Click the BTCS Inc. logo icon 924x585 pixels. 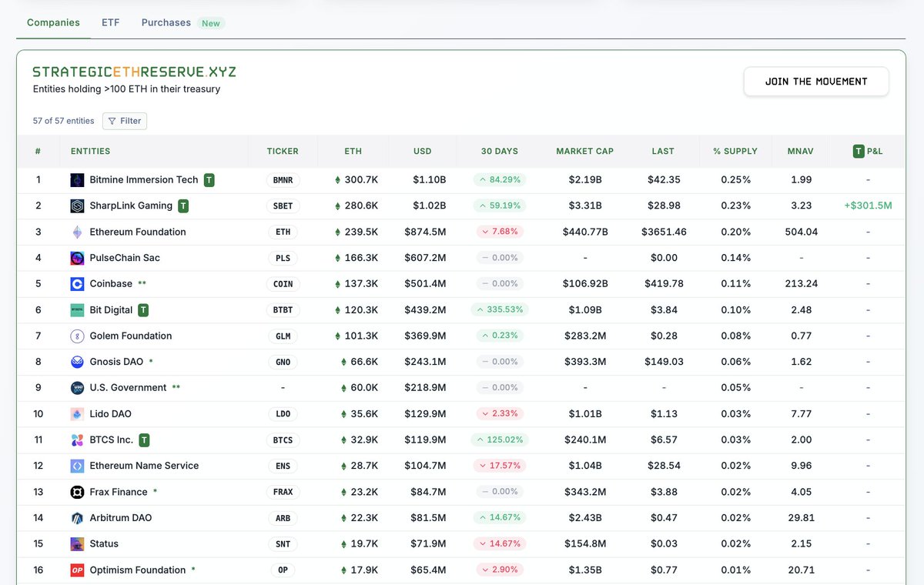tap(77, 440)
